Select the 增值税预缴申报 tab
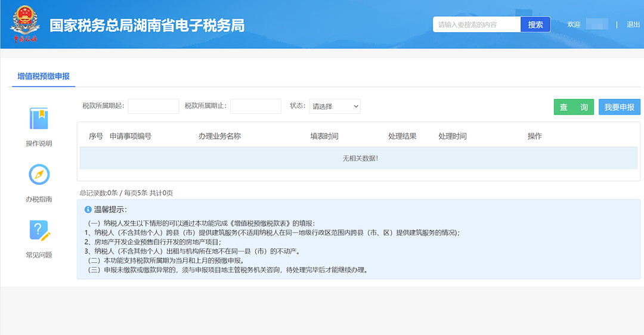Viewport: 644px width, 335px height. 44,76
